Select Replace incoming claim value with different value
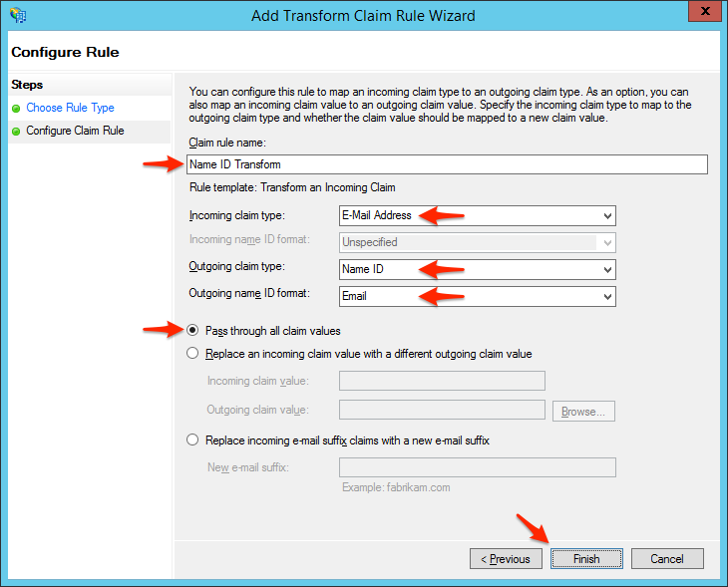Viewport: 728px width, 587px height. click(x=192, y=354)
